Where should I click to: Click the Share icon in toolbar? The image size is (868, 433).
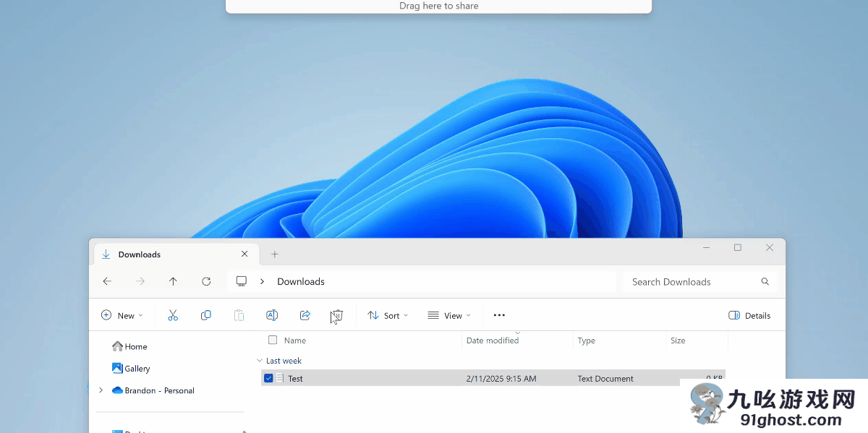click(305, 315)
